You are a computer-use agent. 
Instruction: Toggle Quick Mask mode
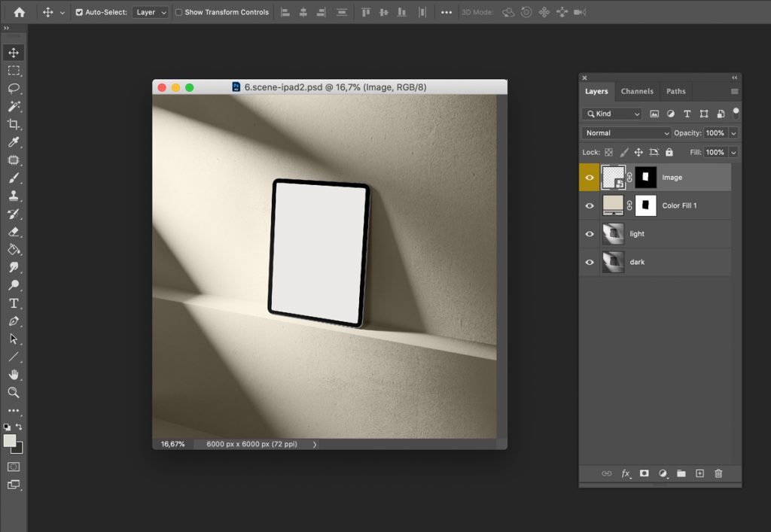[14, 467]
